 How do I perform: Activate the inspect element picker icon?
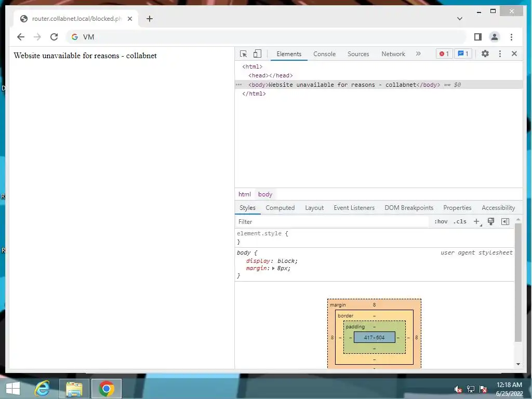(243, 54)
